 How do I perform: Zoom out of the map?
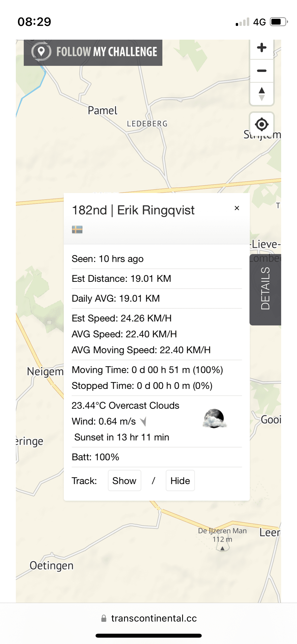262,71
